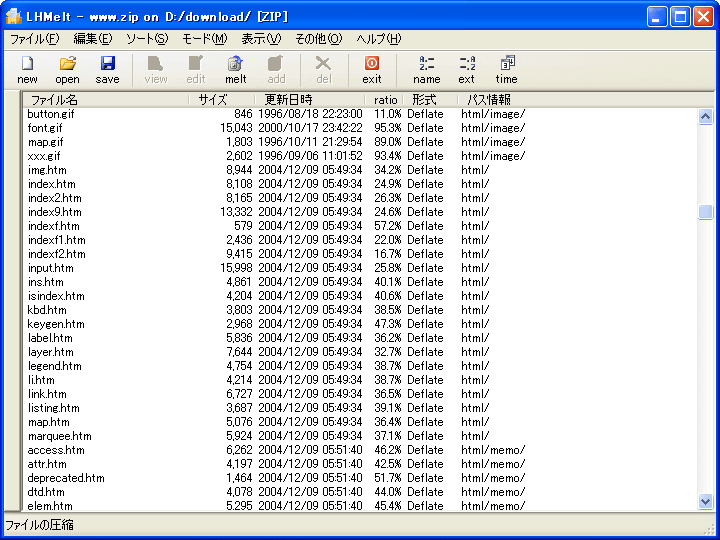720x540 pixels.
Task: Select the file index.htm
Action: (51, 184)
